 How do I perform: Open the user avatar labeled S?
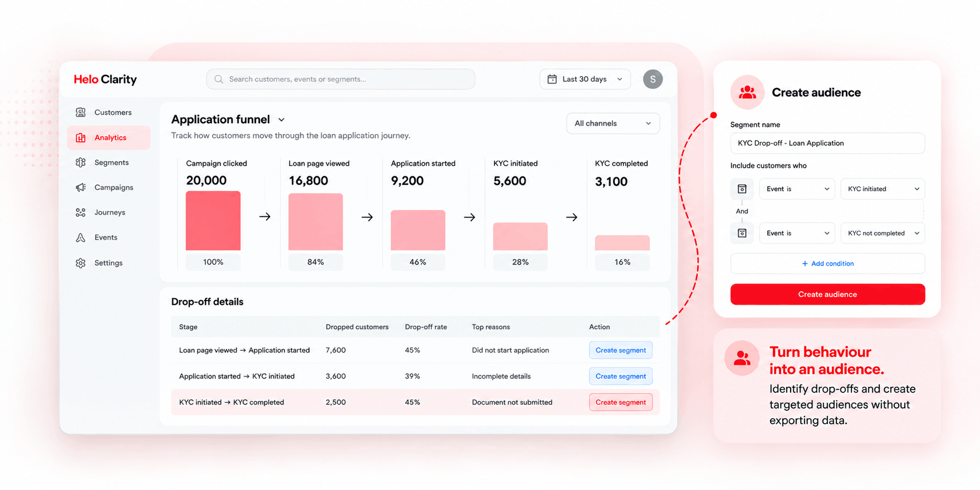(x=652, y=79)
